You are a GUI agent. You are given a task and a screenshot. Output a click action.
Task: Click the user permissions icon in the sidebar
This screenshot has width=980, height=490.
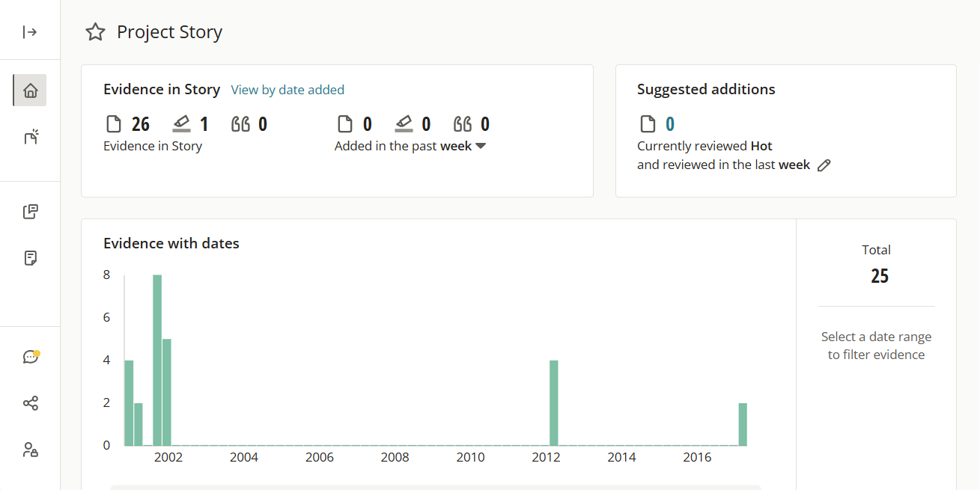click(x=30, y=450)
